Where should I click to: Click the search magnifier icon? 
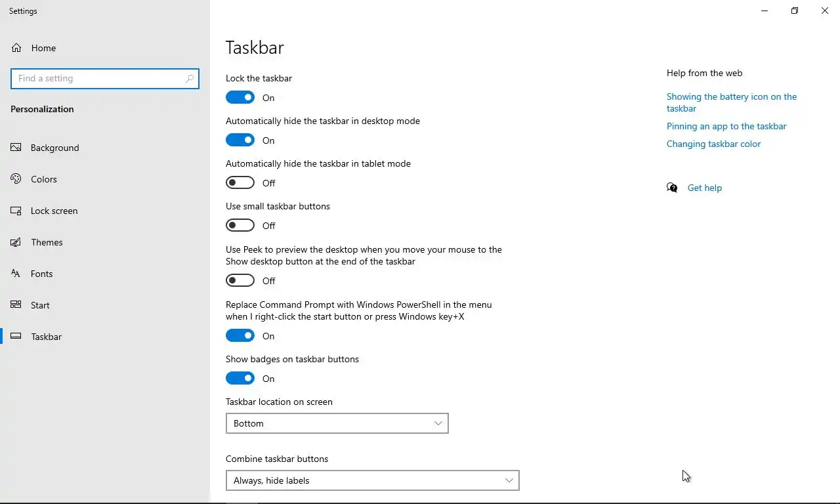[190, 79]
